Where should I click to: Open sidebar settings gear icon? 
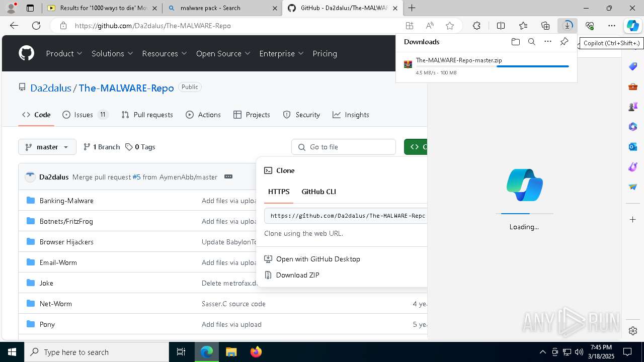tap(633, 331)
